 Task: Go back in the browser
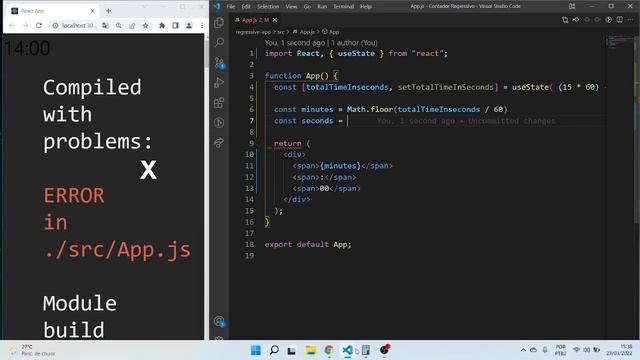[x=12, y=25]
